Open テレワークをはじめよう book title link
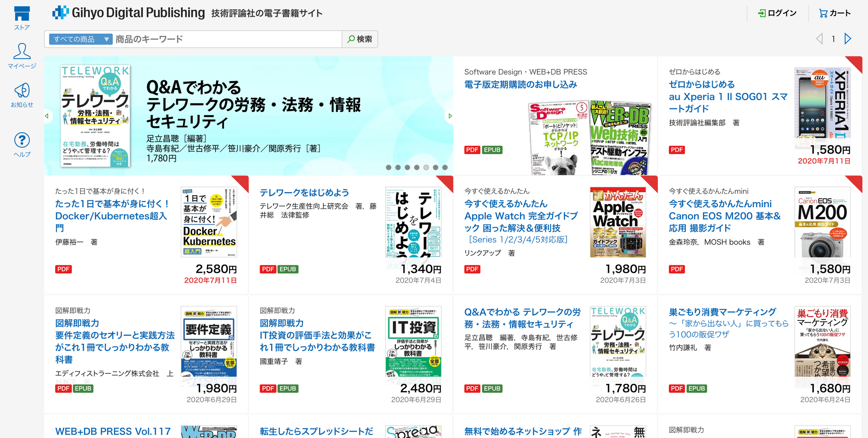 coord(304,193)
